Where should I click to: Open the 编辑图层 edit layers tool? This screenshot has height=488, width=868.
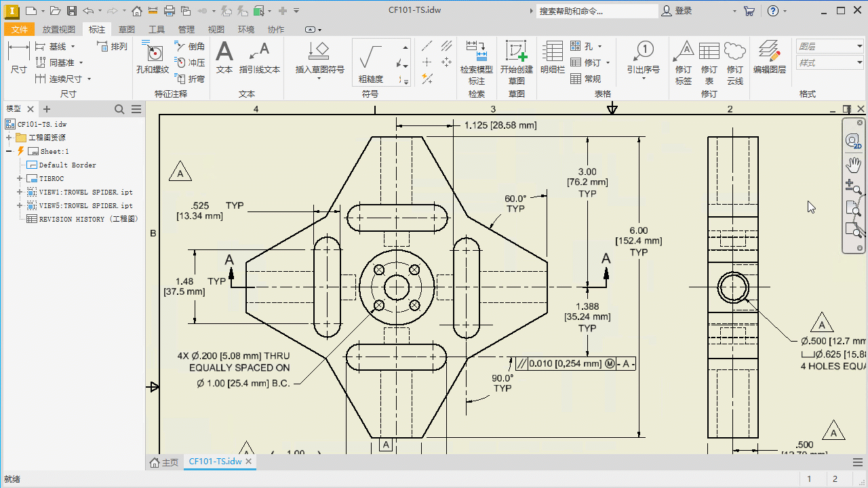coord(770,58)
